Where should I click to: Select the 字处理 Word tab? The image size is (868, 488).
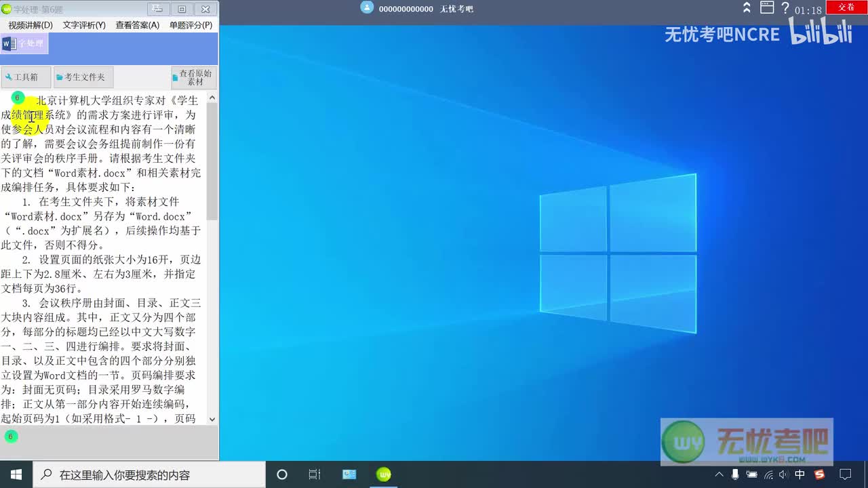24,44
